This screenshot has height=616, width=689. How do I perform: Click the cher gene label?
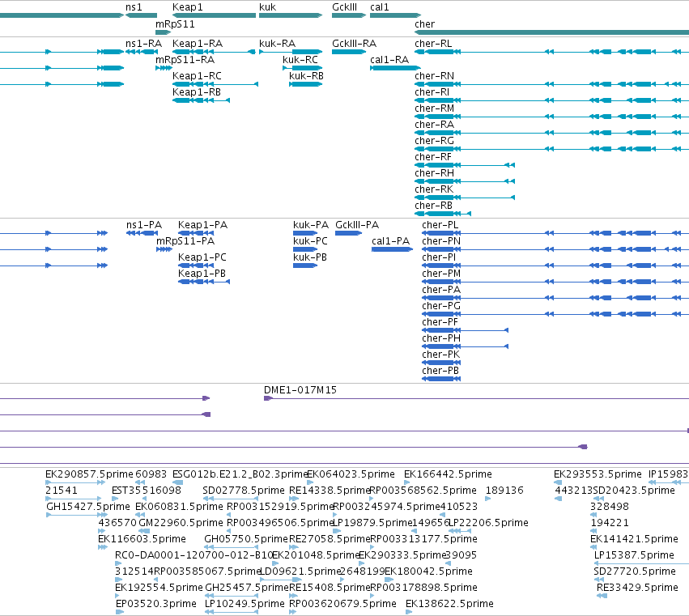click(424, 24)
